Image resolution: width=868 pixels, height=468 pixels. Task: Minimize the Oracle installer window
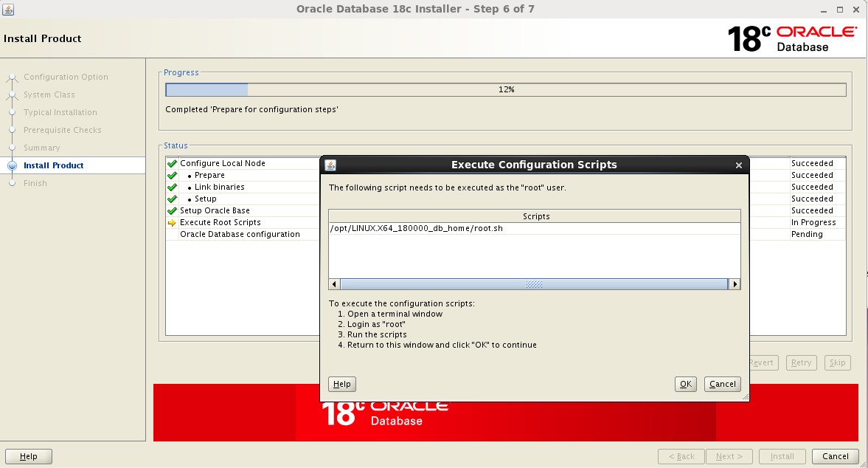[x=824, y=10]
